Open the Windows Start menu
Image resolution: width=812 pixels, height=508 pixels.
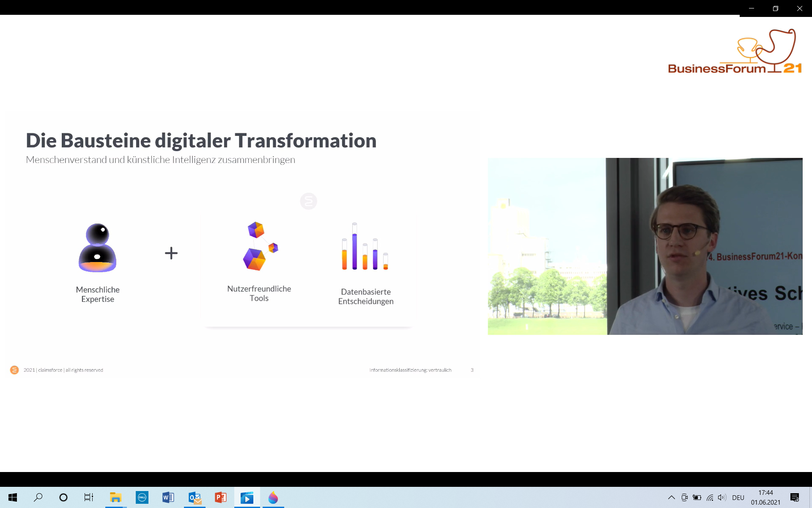point(13,497)
